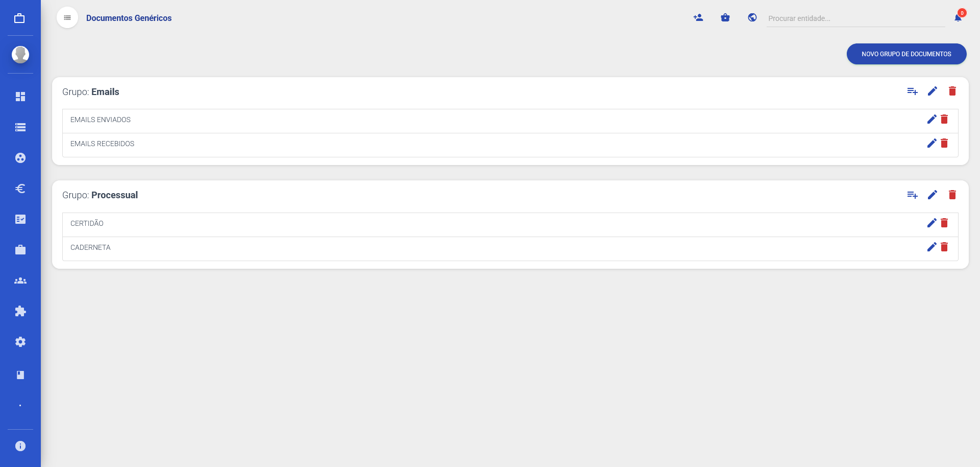The width and height of the screenshot is (980, 467).
Task: Open the euro finances item in sidebar
Action: coord(20,189)
